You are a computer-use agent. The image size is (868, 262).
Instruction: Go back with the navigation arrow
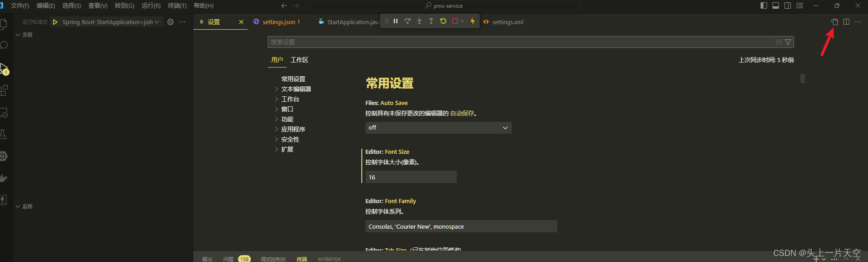[x=284, y=5]
